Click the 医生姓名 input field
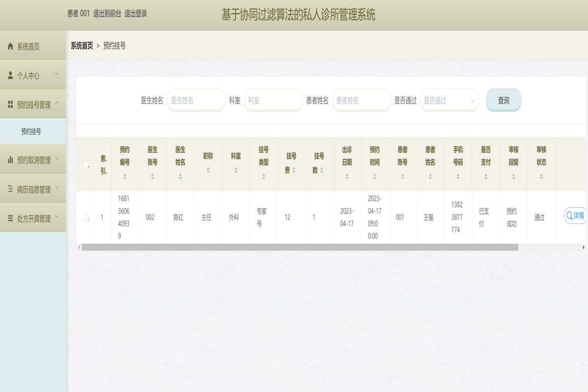This screenshot has width=588, height=392. click(196, 100)
